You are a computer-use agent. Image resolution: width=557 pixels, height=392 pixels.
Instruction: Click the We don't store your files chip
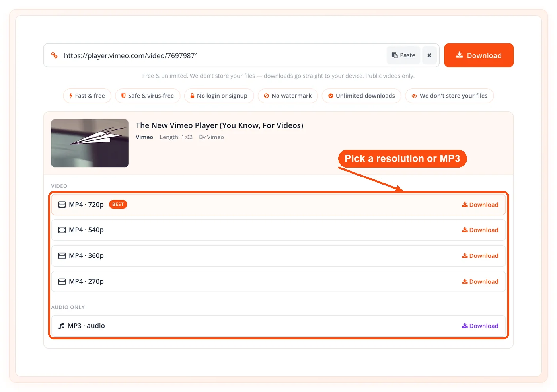450,96
